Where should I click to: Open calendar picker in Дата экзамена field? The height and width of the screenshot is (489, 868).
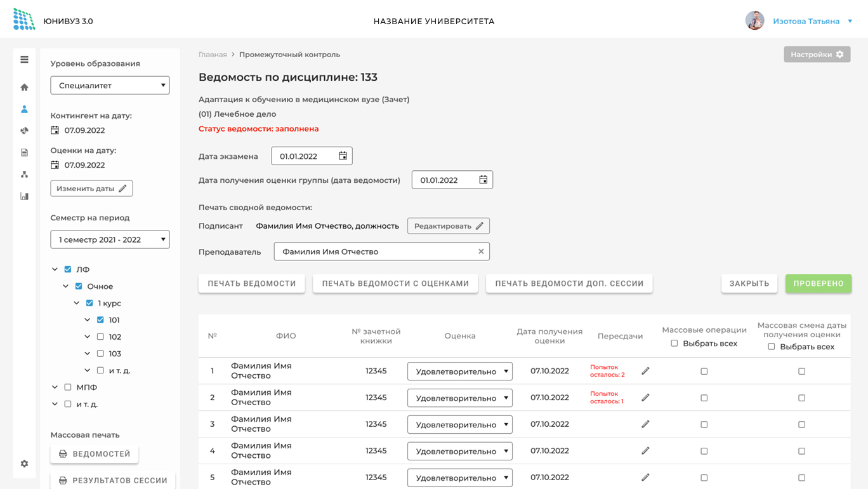tap(343, 156)
